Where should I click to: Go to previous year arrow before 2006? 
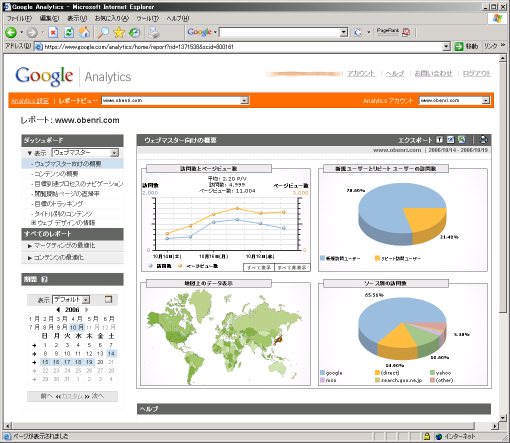pos(58,310)
